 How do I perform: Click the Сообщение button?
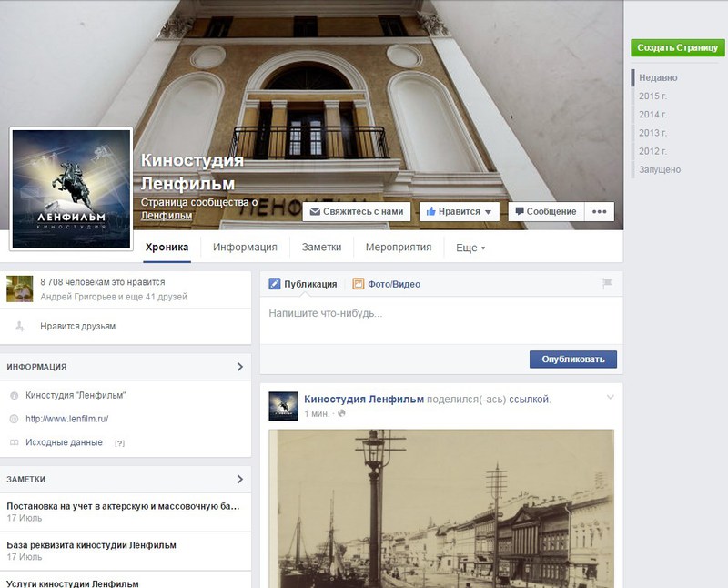546,211
